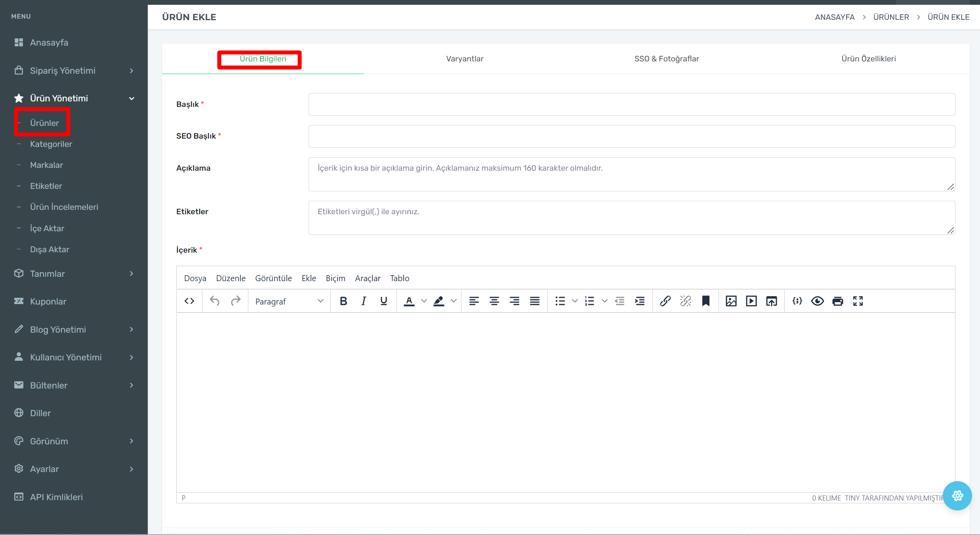Switch to the Varyantlar tab
The width and height of the screenshot is (980, 535).
(464, 59)
